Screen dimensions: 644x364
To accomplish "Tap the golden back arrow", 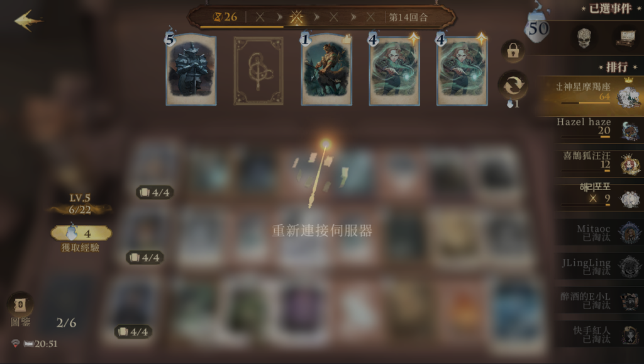I will pos(28,21).
